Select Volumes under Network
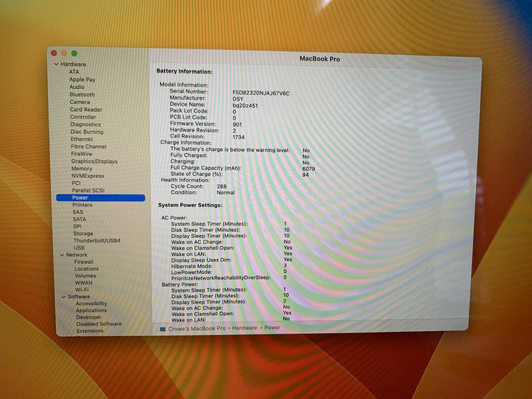Viewport: 532px width, 399px height. click(x=85, y=276)
